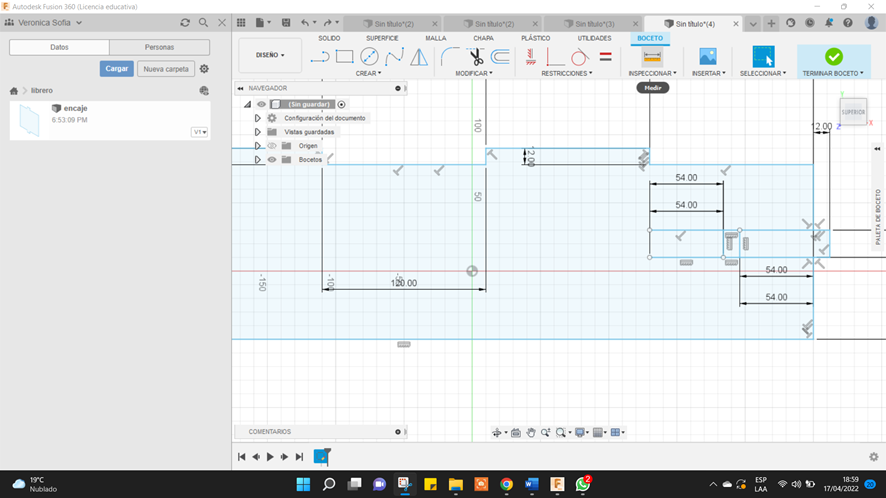
Task: Open the job status clock icon
Action: (x=810, y=23)
